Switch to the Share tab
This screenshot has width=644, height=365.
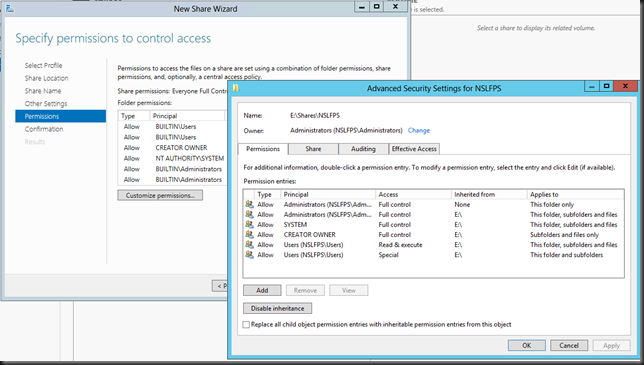(313, 149)
